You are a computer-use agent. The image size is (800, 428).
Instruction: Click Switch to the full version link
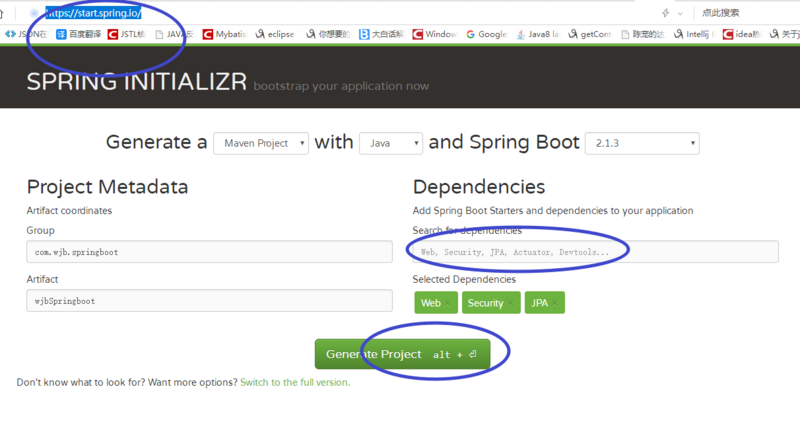coord(295,383)
